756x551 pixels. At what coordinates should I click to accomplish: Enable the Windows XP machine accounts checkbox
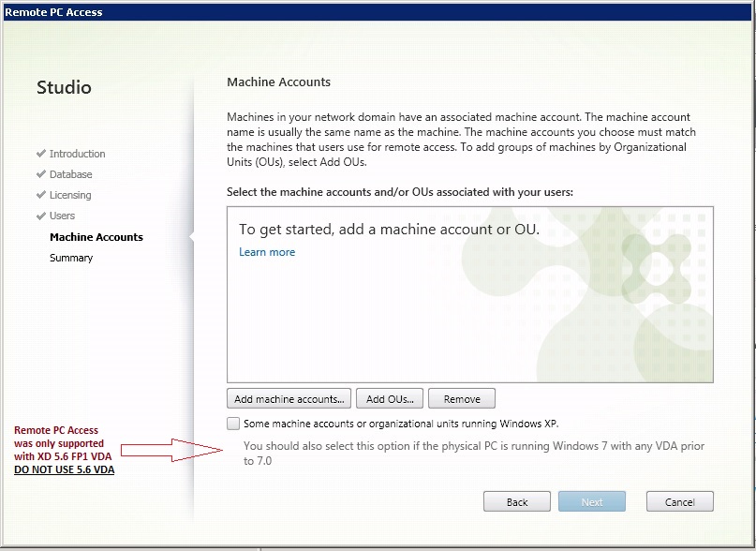(x=233, y=424)
